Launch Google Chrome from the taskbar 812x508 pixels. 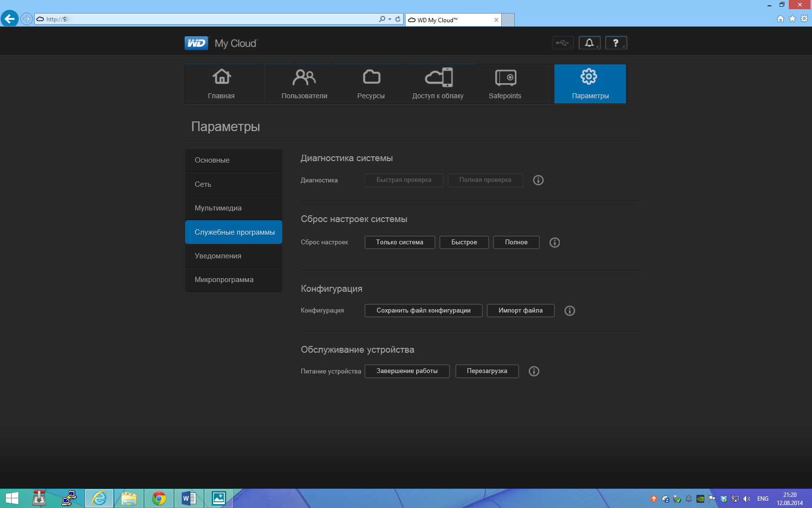pos(159,498)
